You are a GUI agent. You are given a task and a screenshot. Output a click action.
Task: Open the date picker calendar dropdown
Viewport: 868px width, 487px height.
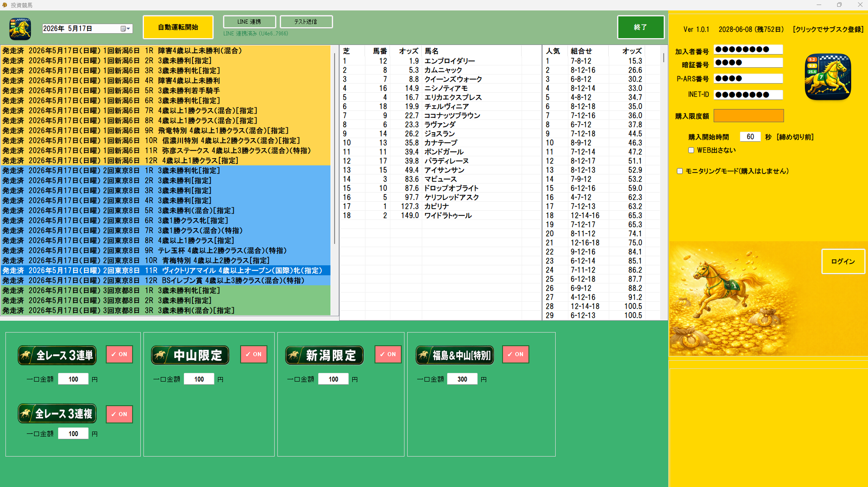[x=125, y=29]
